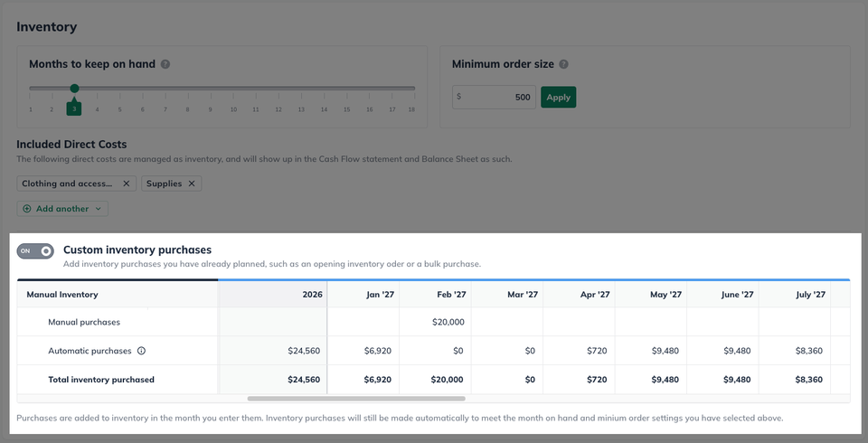Click the plus icon in Add another

point(27,209)
